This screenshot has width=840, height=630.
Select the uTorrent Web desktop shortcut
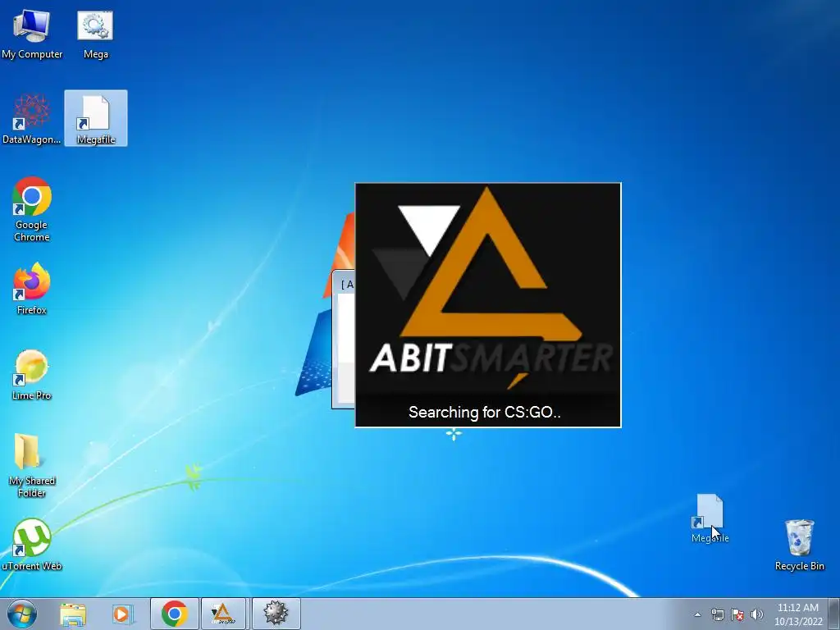32,545
